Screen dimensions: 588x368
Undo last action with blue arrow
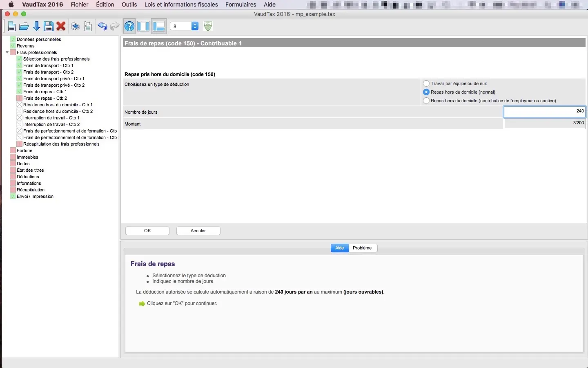point(102,27)
